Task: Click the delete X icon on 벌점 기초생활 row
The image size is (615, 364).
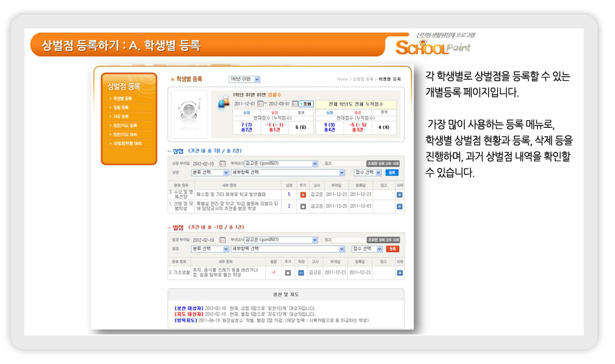Action: tap(399, 272)
